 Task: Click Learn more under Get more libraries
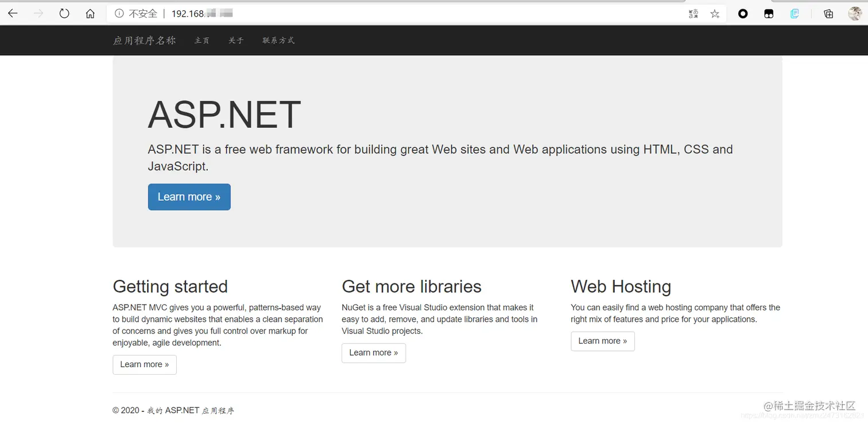point(374,353)
